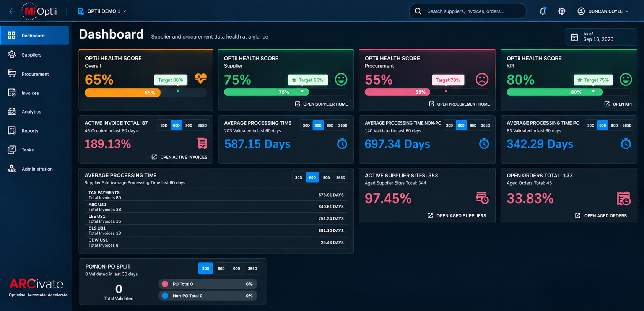Click the Tasks sidebar icon
This screenshot has height=311, width=644.
(12, 150)
